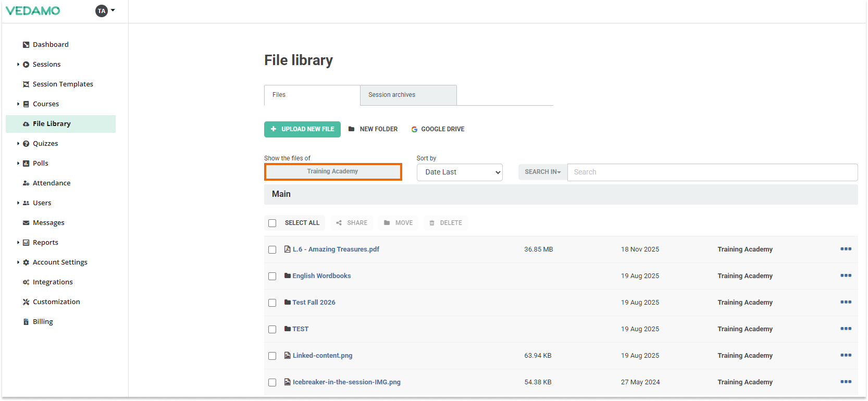Image resolution: width=868 pixels, height=401 pixels.
Task: Check the box for Icebreaker-in-the-session-IMG.png
Action: (272, 382)
